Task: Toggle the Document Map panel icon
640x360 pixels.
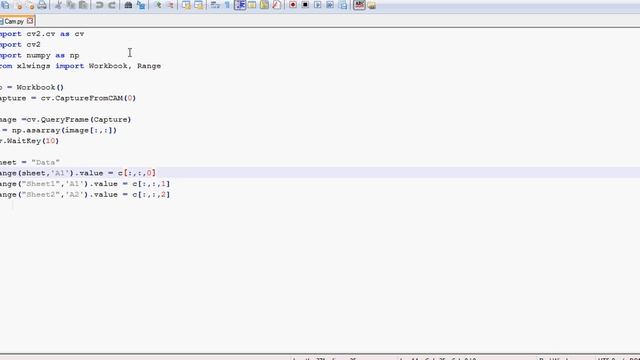Action: (x=264, y=5)
